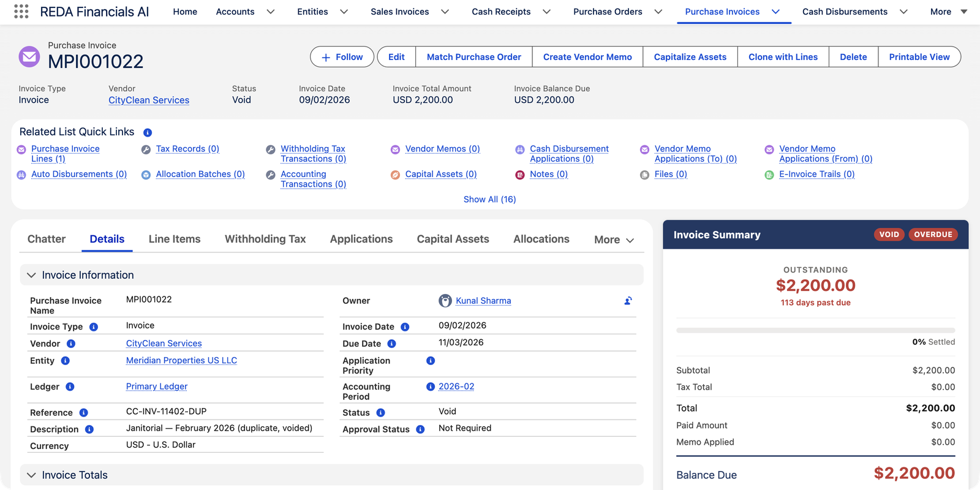Image resolution: width=980 pixels, height=490 pixels.
Task: Click the Allocation Batches list icon
Action: pyautogui.click(x=146, y=175)
